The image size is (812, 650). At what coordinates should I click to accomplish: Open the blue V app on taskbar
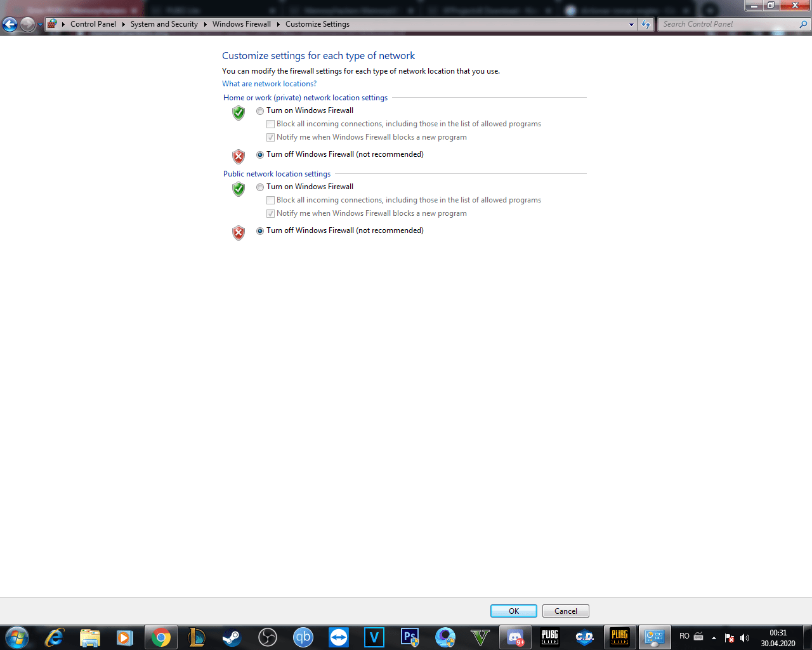tap(374, 637)
